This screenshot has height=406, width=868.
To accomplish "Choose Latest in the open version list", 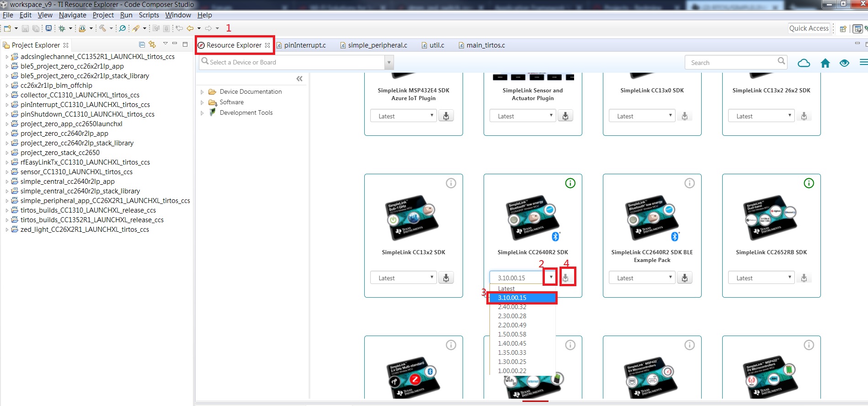I will tap(522, 288).
